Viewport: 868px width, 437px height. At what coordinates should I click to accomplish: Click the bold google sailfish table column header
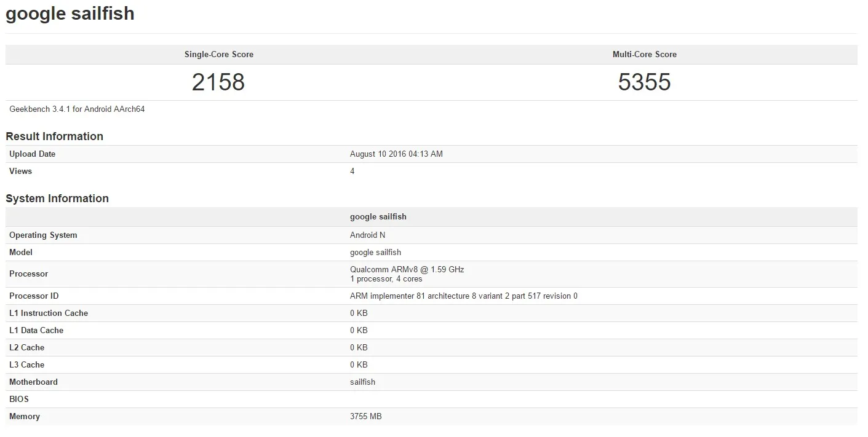[378, 217]
